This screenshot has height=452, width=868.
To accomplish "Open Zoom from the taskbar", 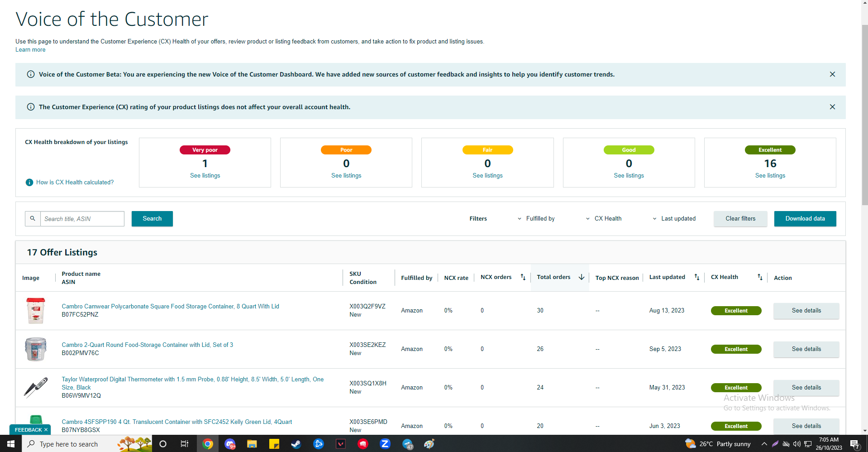I will (x=385, y=444).
